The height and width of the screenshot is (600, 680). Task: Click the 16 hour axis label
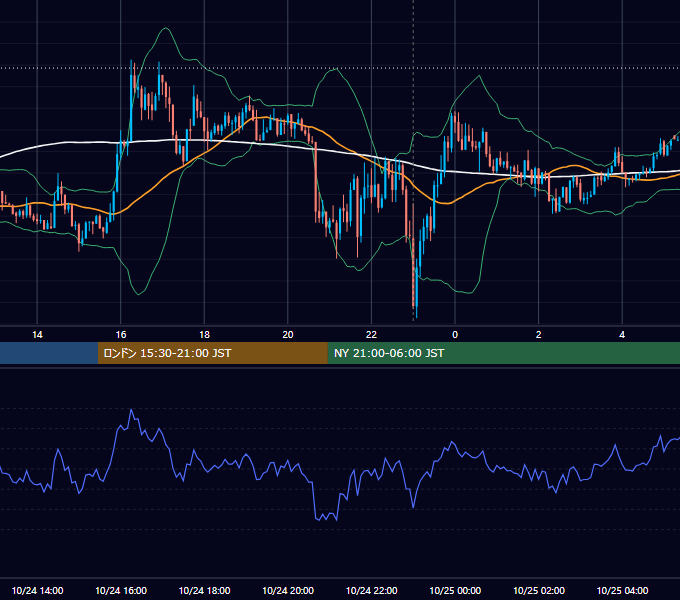point(121,335)
